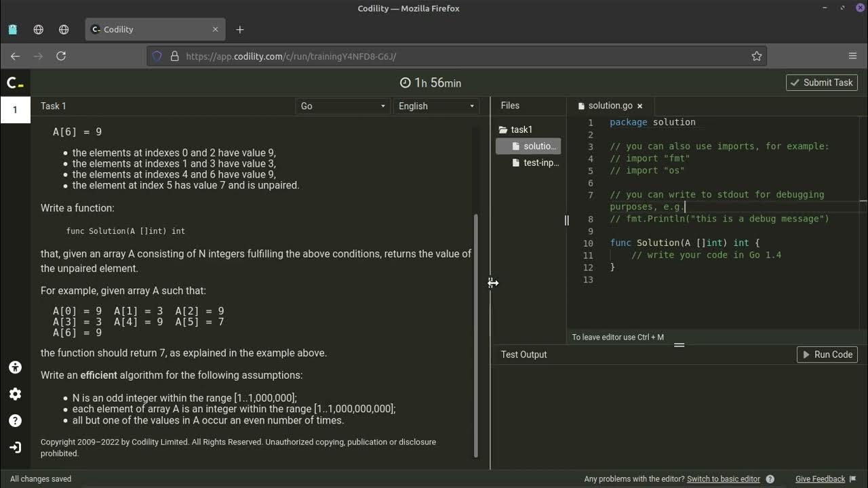Viewport: 868px width, 488px height.
Task: Click the back navigation arrow
Action: point(15,56)
